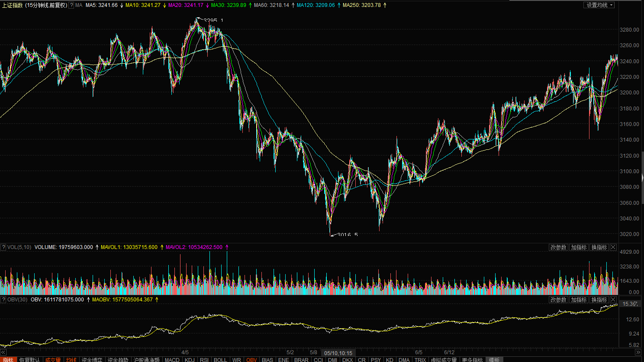Click 换指标 in the OBV panel

point(599,300)
